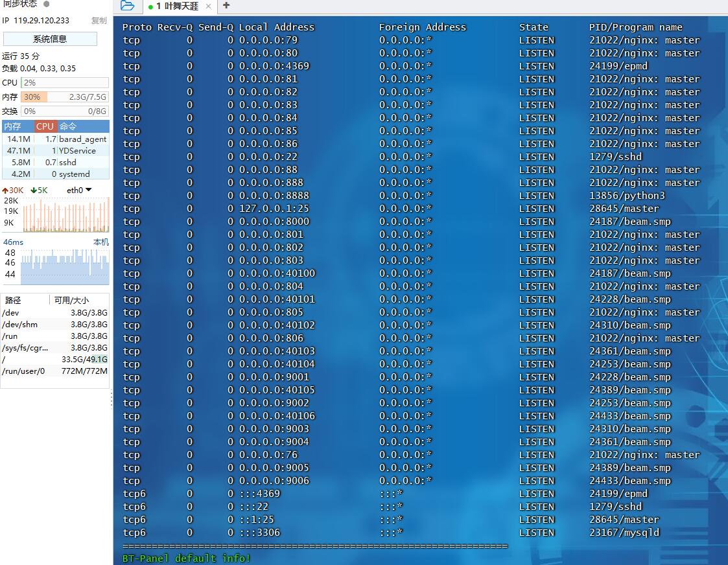Select the YDService process row
The width and height of the screenshot is (728, 565).
tap(56, 150)
